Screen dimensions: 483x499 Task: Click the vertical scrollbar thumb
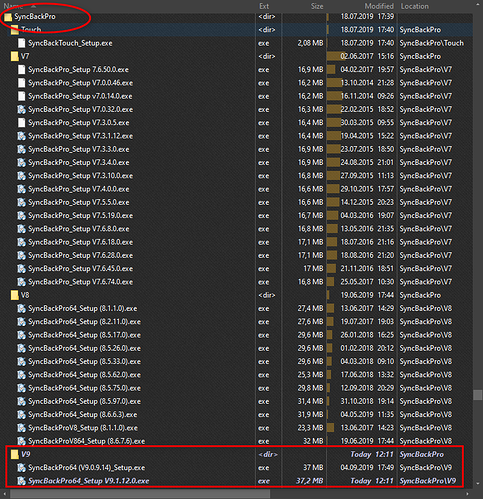click(478, 395)
